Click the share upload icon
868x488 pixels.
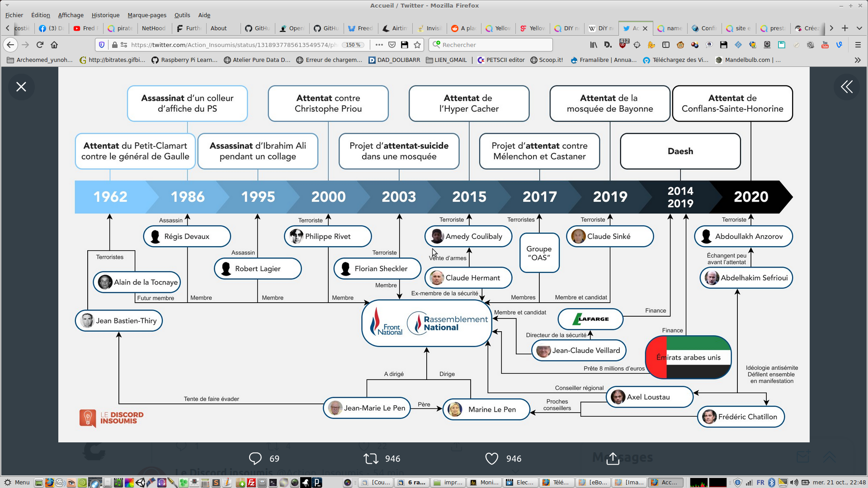coord(613,459)
